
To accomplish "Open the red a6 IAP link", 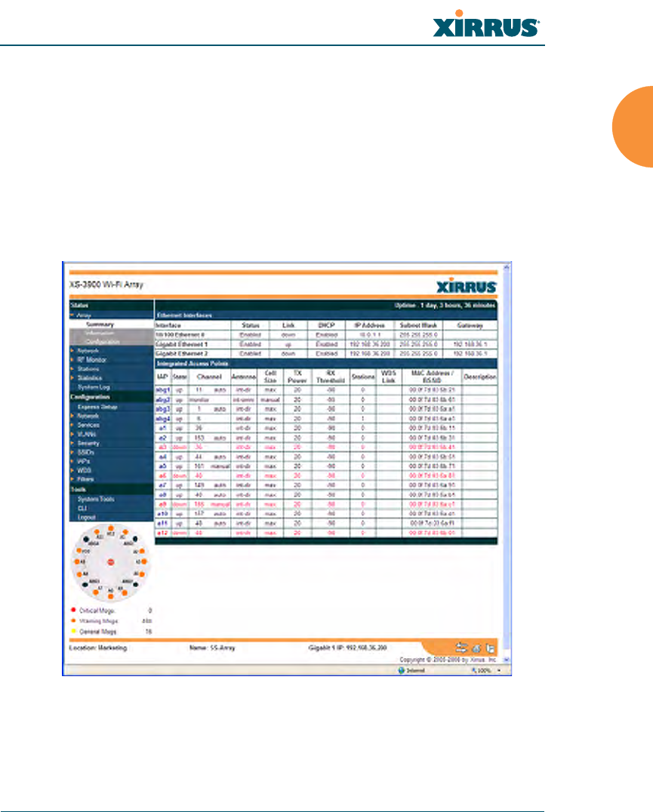I will coord(162,476).
